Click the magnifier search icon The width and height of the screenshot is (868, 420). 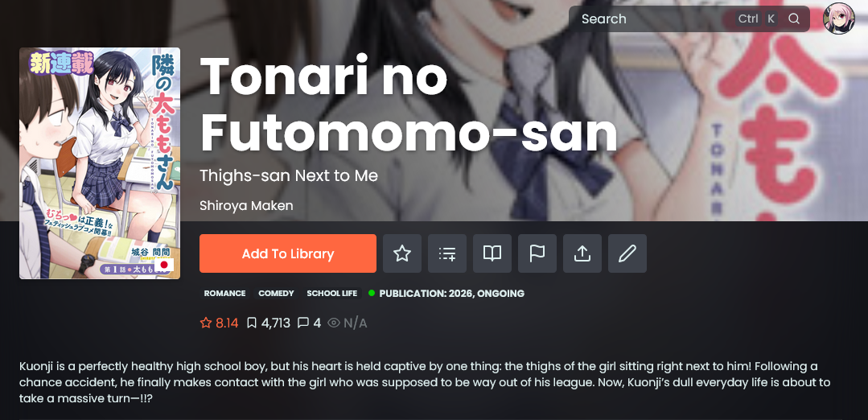click(794, 19)
